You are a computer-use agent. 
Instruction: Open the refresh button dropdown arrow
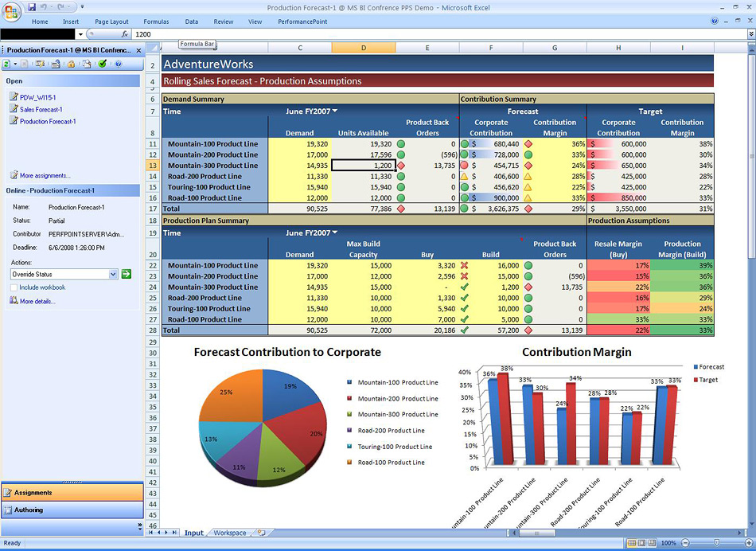[x=15, y=64]
